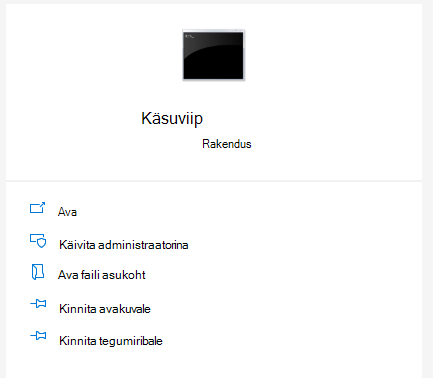
Task: Click the pin icon beside Kinnita tegumiribale
Action: tap(38, 335)
